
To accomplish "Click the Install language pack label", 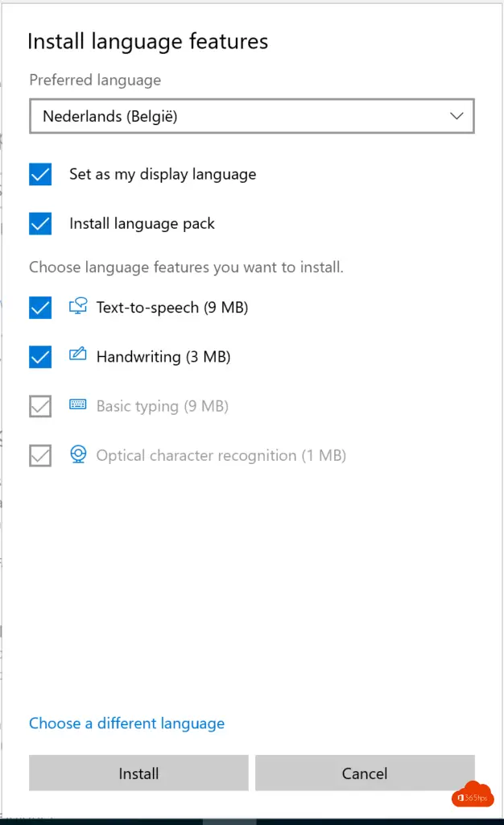I will (x=142, y=223).
